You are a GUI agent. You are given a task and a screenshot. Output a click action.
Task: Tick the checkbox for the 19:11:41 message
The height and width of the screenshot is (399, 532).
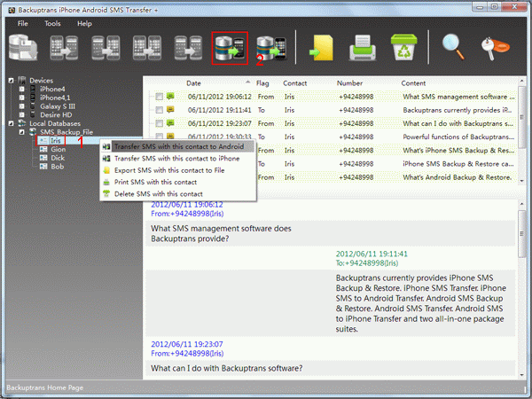tap(159, 110)
